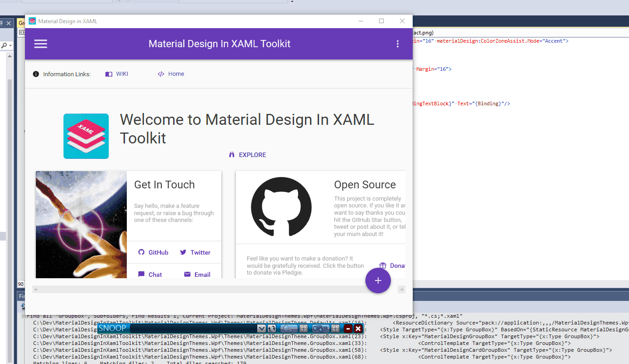Open the WIKI link
The height and width of the screenshot is (364, 629).
117,74
